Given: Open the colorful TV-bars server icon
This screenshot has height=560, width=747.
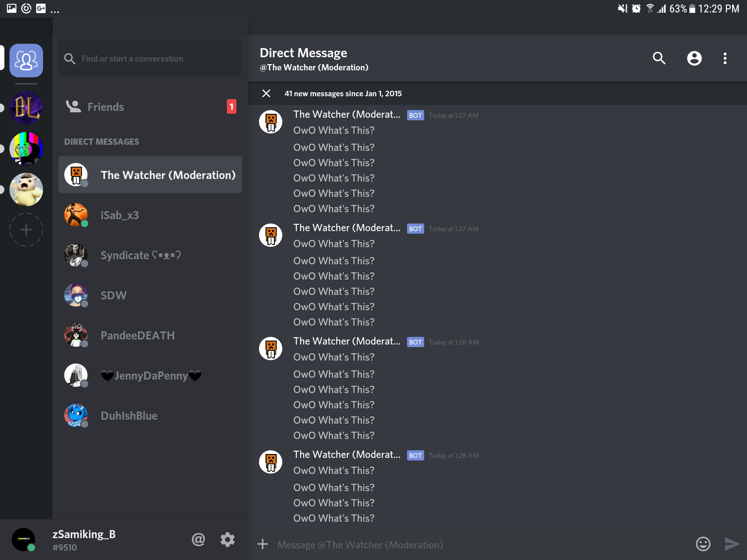Looking at the screenshot, I should point(26,148).
